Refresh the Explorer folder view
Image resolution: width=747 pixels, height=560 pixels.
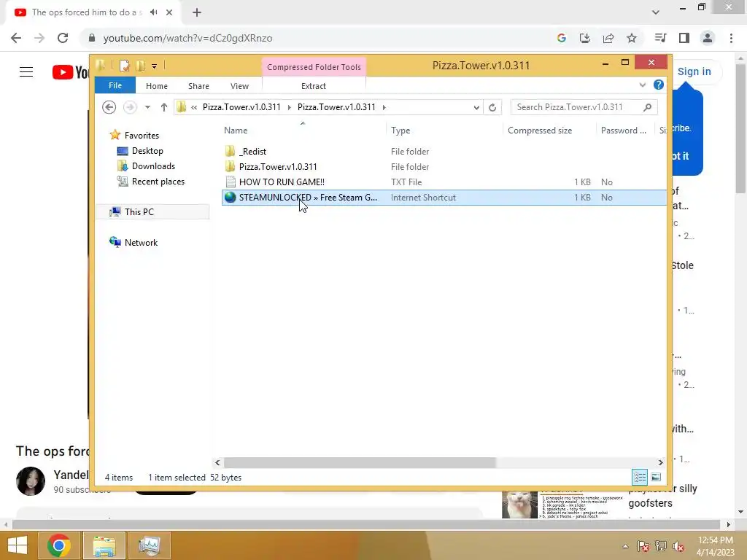[x=492, y=107]
